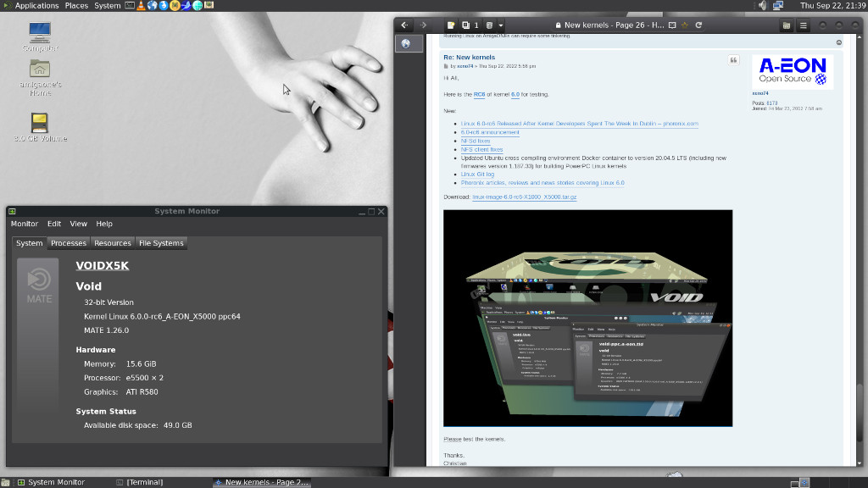
Task: Open the 'Re: New kernels' post title link
Action: coord(469,57)
